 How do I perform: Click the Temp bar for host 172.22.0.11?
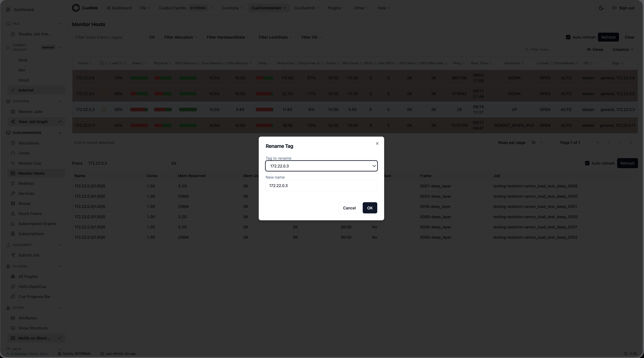pos(264,125)
